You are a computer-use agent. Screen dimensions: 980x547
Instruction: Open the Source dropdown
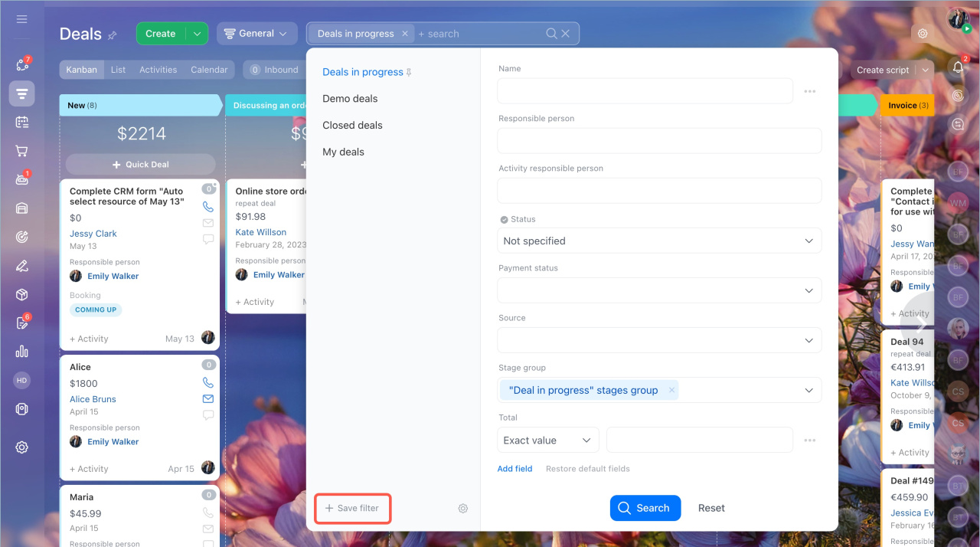(x=659, y=340)
